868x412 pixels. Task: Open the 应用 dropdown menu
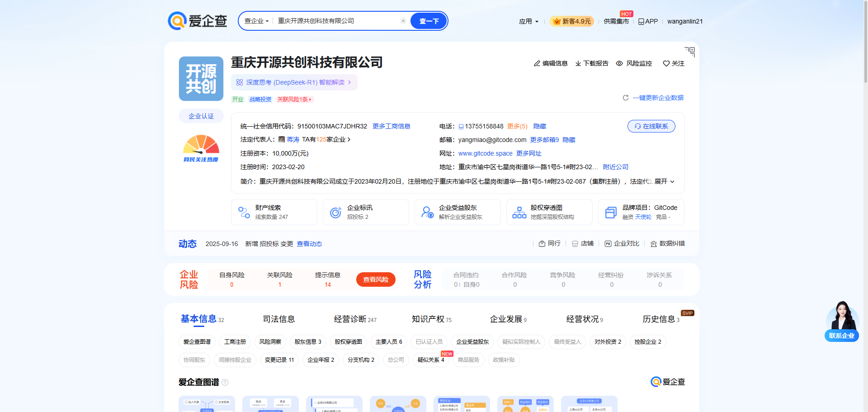(529, 21)
